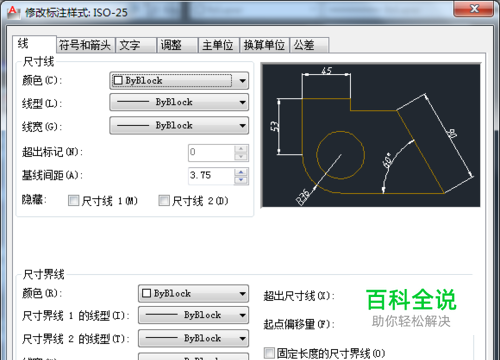Screen dimensions: 500x360
Task: Open 尺寸界线 1 的线型 dropdown
Action: click(x=193, y=315)
